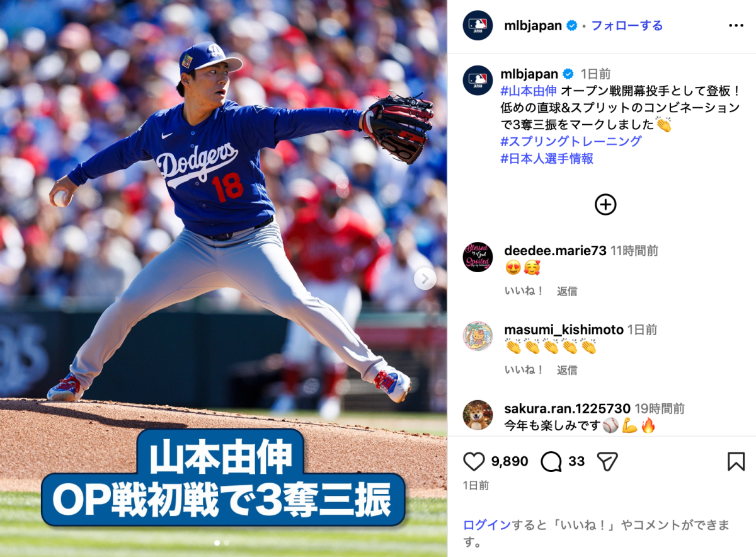Follow mlbjapan with フォローする

click(x=627, y=26)
